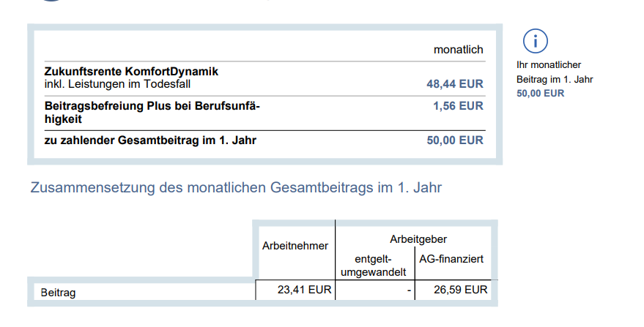Click "Beitragsbefreiung Plus bei Berufsunfähigkeit" label
The height and width of the screenshot is (327, 644).
click(x=152, y=112)
